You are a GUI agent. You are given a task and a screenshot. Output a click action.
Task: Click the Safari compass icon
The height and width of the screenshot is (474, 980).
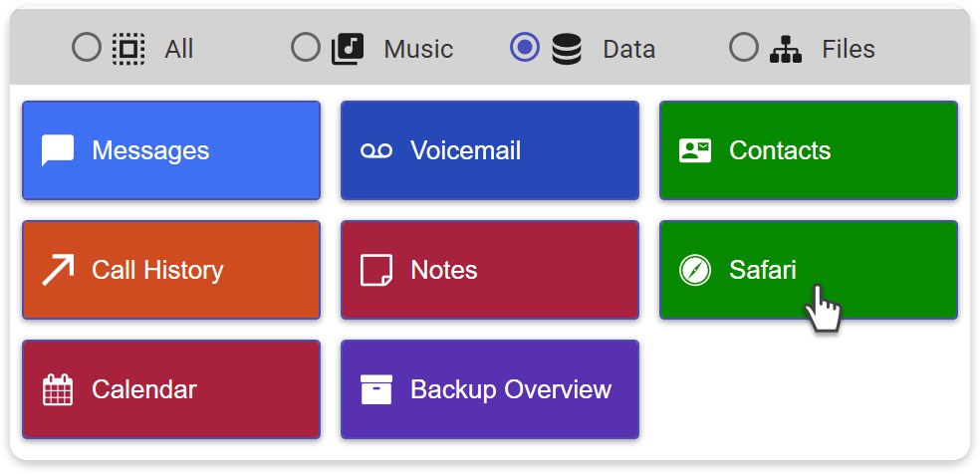click(695, 270)
